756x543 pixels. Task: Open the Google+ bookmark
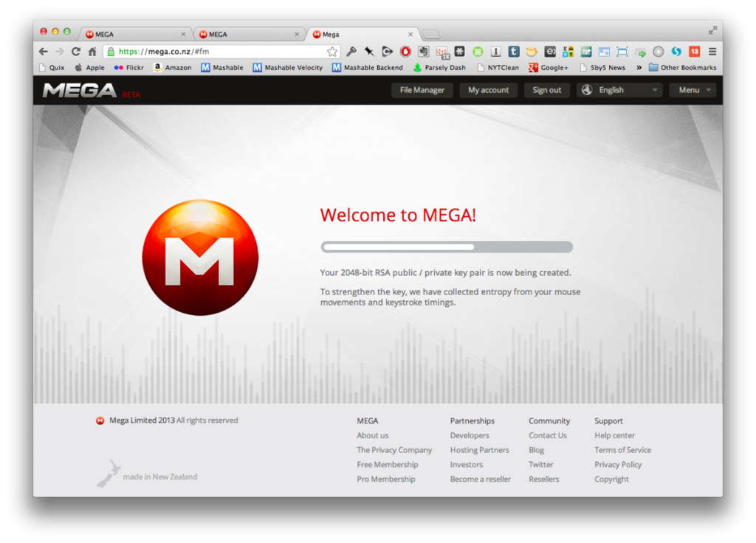click(x=549, y=67)
